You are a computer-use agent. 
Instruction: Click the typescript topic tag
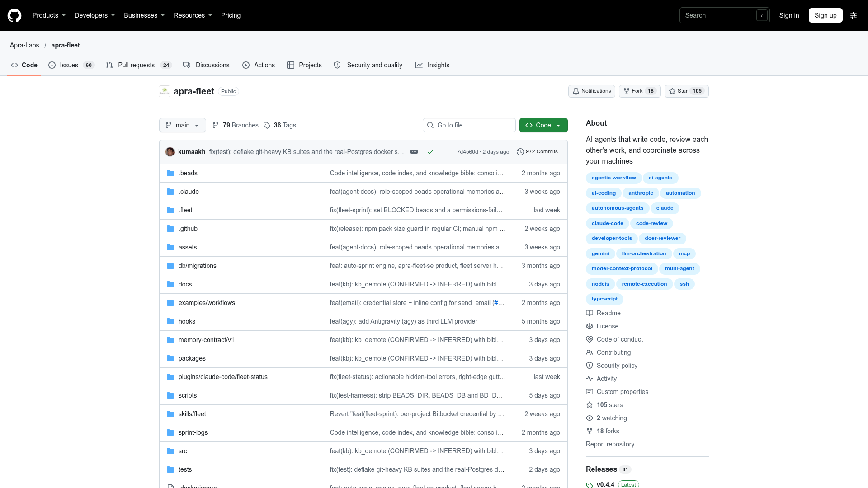(x=604, y=299)
